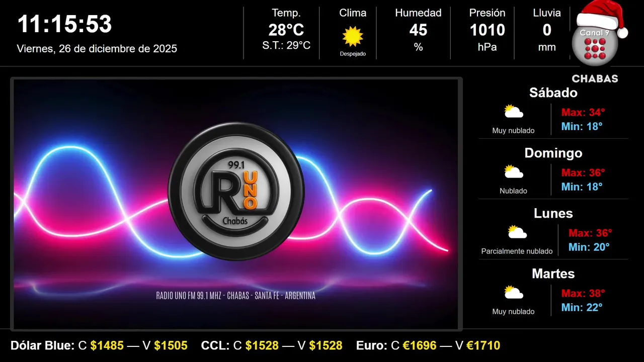Click the hPa pressure unit

tap(487, 47)
